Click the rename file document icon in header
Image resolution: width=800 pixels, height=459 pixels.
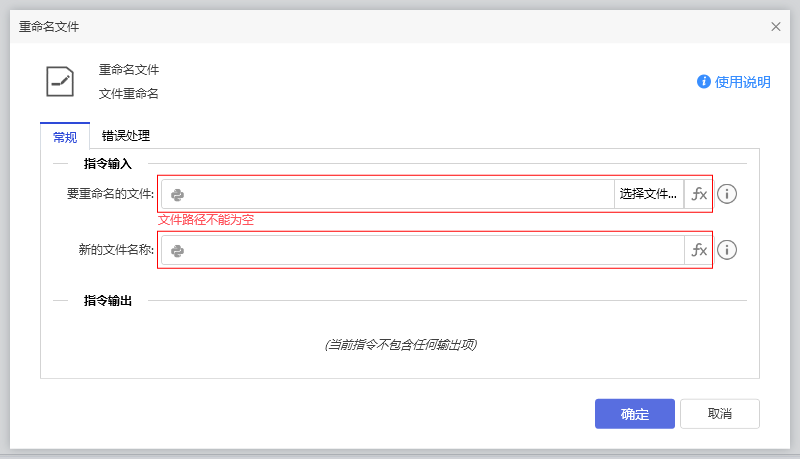coord(60,81)
